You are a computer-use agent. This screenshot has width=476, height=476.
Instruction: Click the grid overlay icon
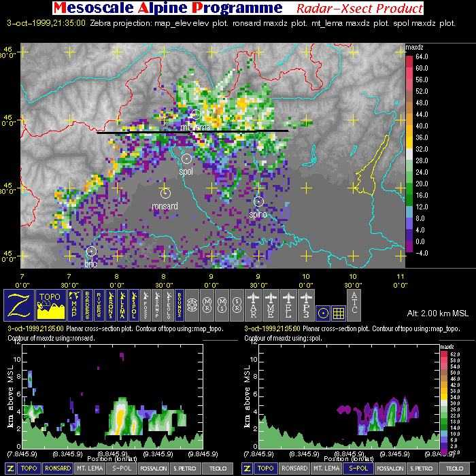click(x=339, y=312)
